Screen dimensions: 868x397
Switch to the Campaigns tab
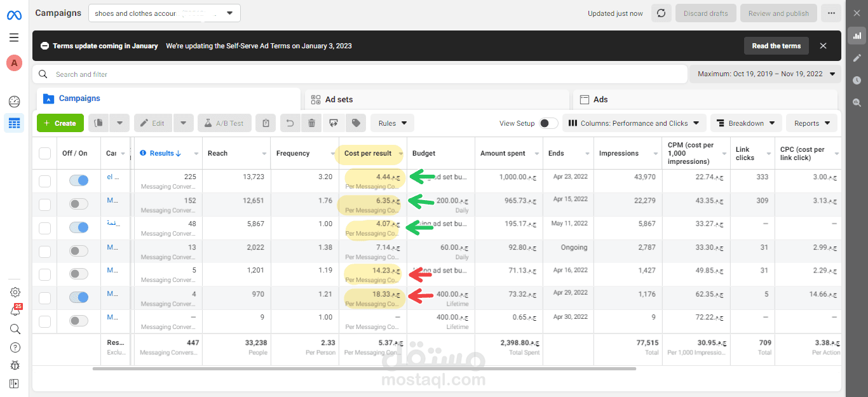pyautogui.click(x=168, y=99)
